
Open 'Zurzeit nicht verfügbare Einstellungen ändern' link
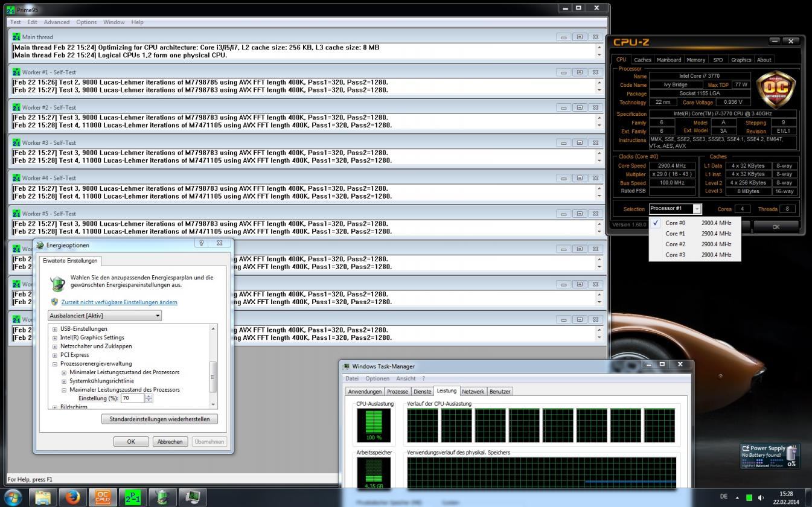click(x=119, y=302)
